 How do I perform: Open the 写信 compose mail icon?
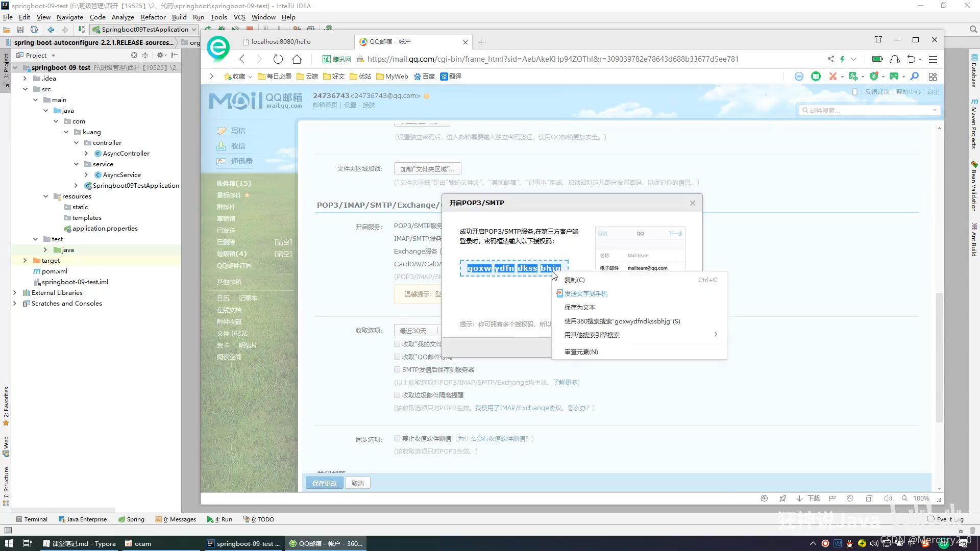pos(221,131)
